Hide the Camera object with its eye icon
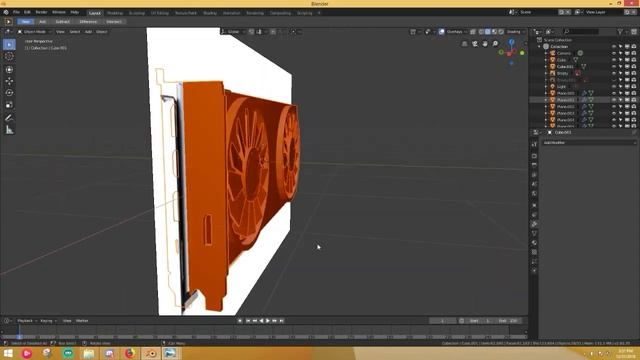The height and width of the screenshot is (360, 640). click(x=614, y=53)
